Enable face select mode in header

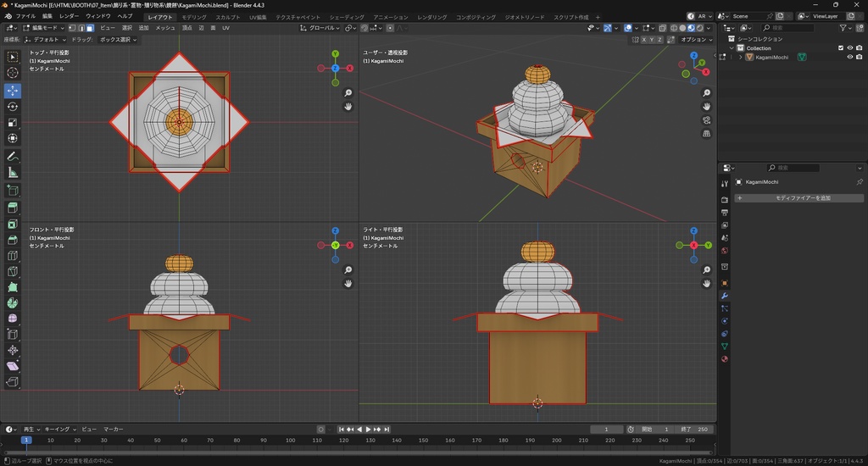pyautogui.click(x=92, y=28)
